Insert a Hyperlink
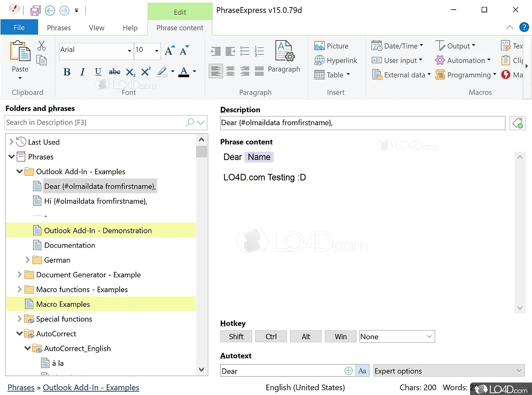532x395 pixels. pyautogui.click(x=336, y=60)
